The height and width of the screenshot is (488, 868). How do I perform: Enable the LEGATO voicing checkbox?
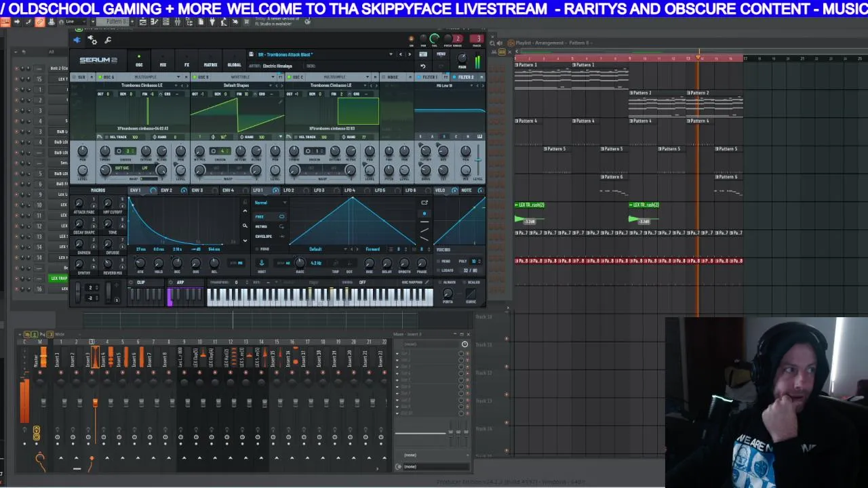439,270
